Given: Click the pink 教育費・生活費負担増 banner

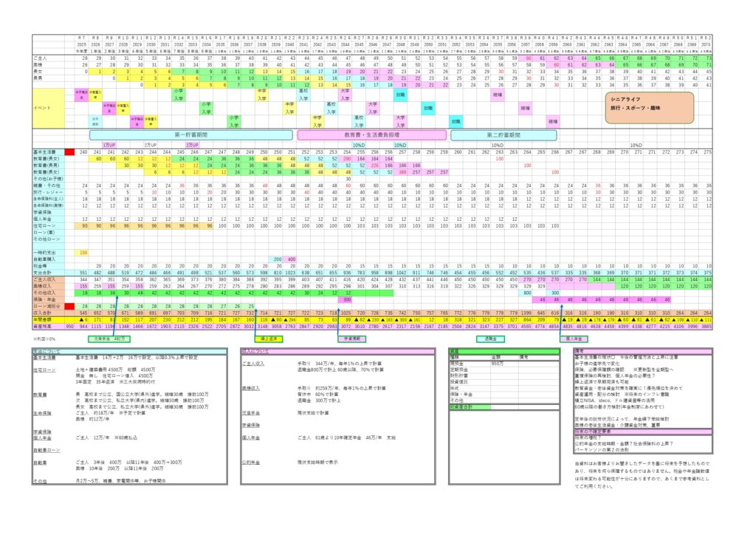Looking at the screenshot, I should (x=371, y=135).
